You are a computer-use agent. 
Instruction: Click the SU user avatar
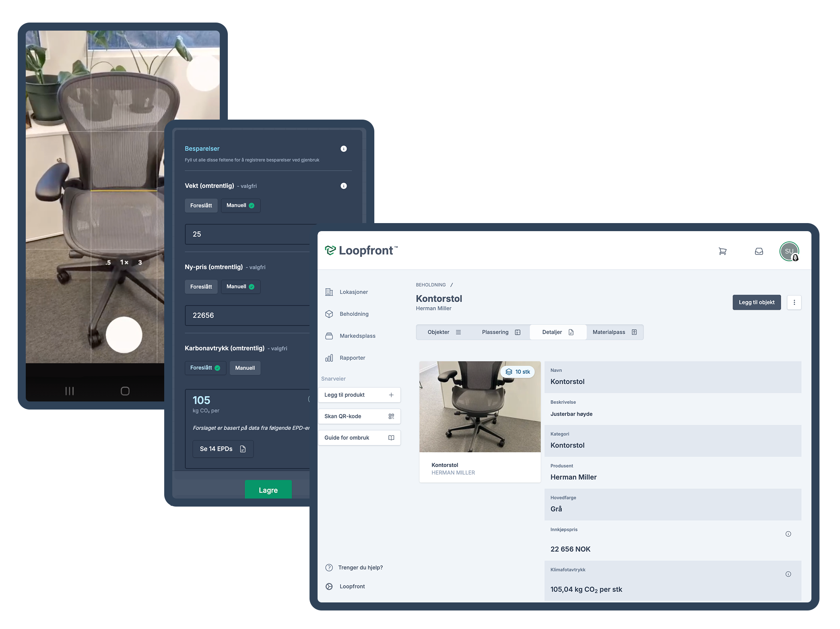789,251
